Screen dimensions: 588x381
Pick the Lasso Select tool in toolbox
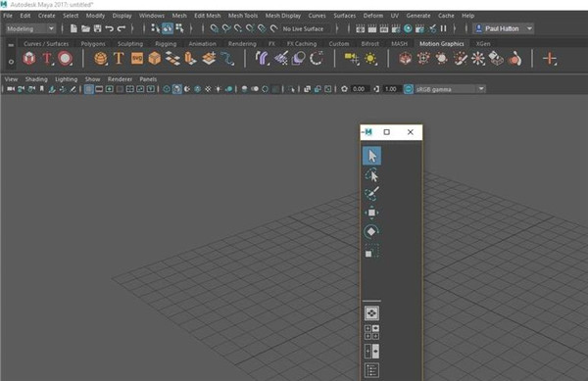pyautogui.click(x=371, y=175)
